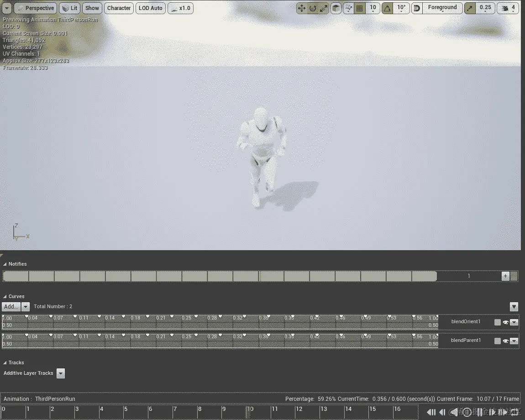The height and width of the screenshot is (420, 525).
Task: Open rotation snap 10° dropdown
Action: (401, 8)
